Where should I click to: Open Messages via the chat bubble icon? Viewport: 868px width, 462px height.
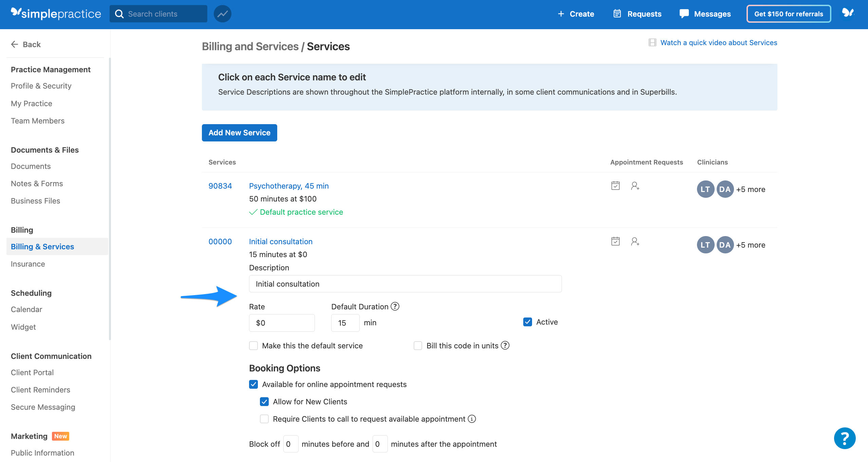pyautogui.click(x=684, y=14)
